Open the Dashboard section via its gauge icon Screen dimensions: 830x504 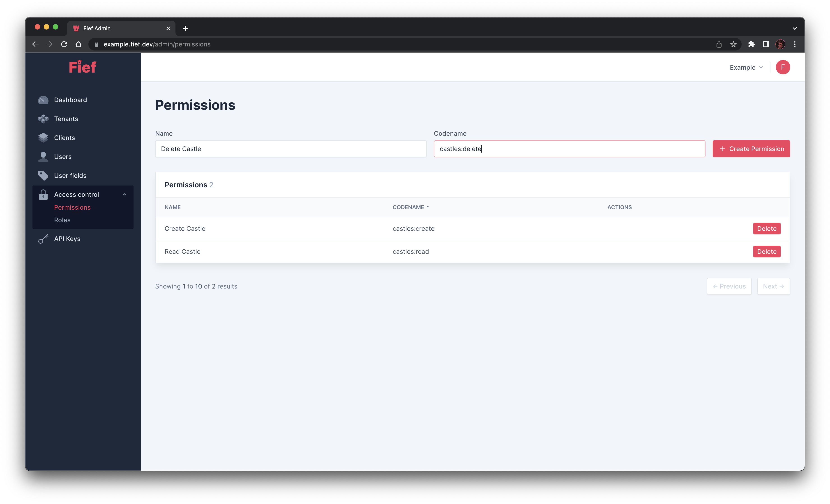[x=43, y=100]
